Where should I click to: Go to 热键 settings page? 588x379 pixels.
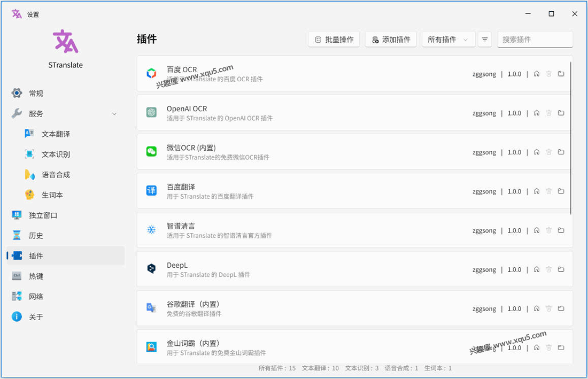coord(36,276)
